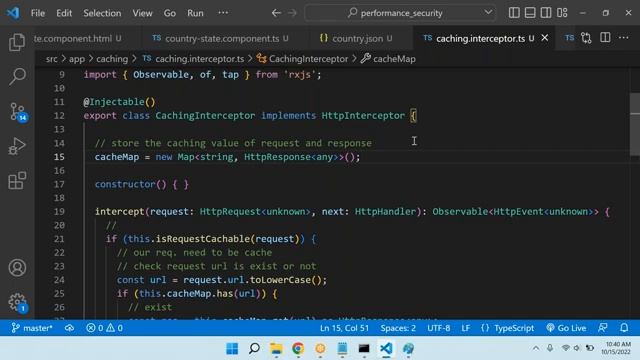Split the editor to the right
Image resolution: width=640 pixels, height=360 pixels.
click(x=605, y=38)
